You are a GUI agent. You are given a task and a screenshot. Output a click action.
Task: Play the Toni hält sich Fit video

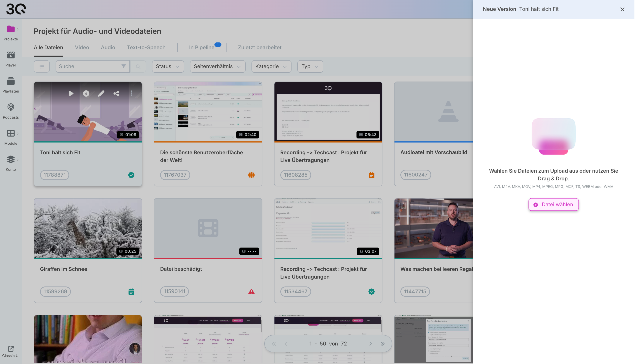pos(71,94)
